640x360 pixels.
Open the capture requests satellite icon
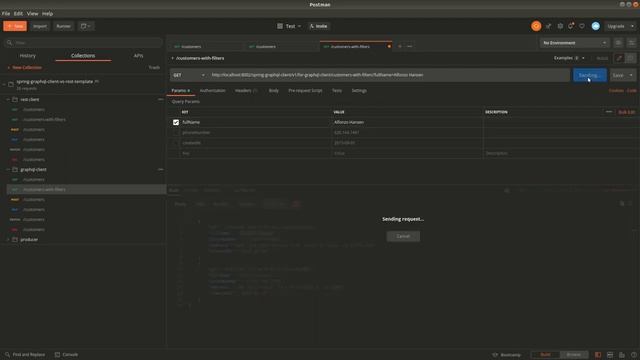click(x=548, y=26)
